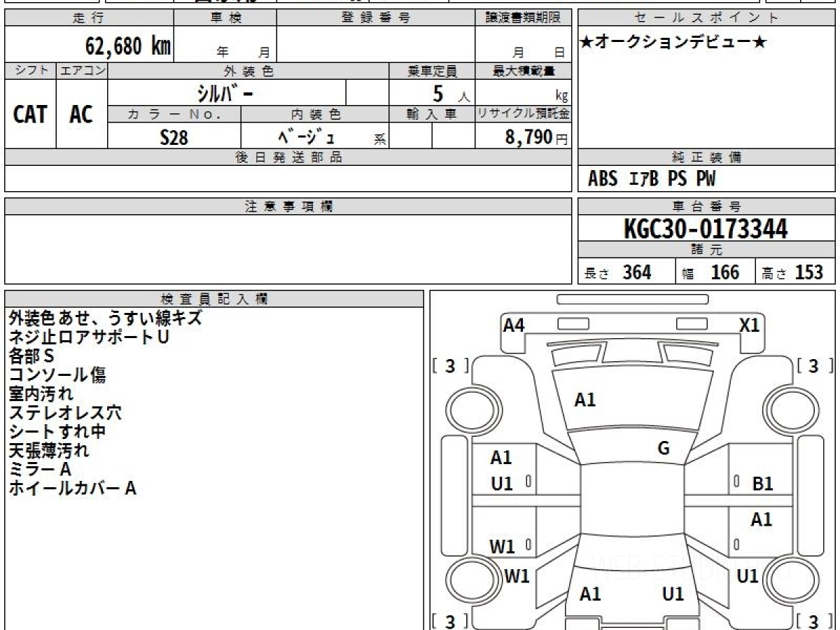Click the B1 mark on the door
The height and width of the screenshot is (630, 840).
(x=762, y=484)
